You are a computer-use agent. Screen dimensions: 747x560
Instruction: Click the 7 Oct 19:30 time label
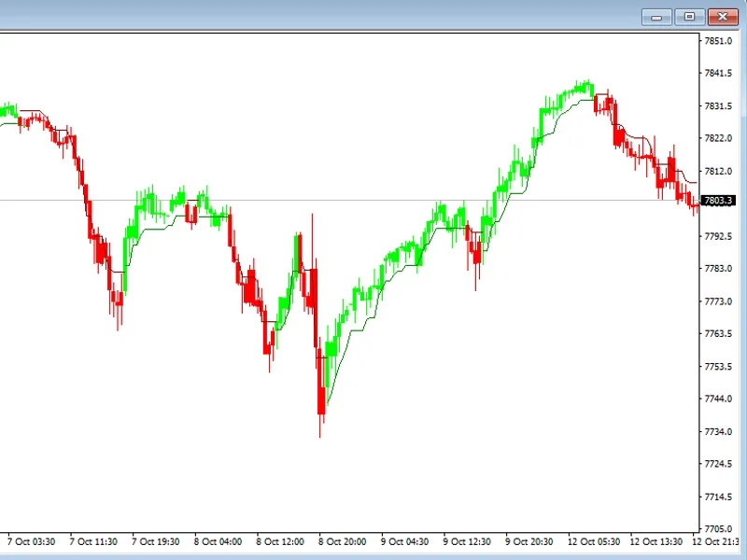click(x=156, y=542)
